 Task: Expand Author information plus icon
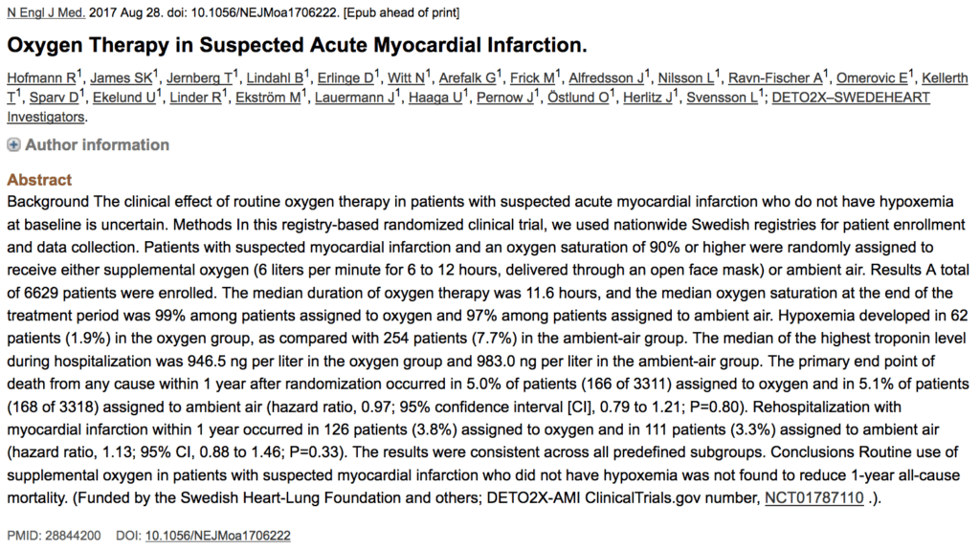13,145
